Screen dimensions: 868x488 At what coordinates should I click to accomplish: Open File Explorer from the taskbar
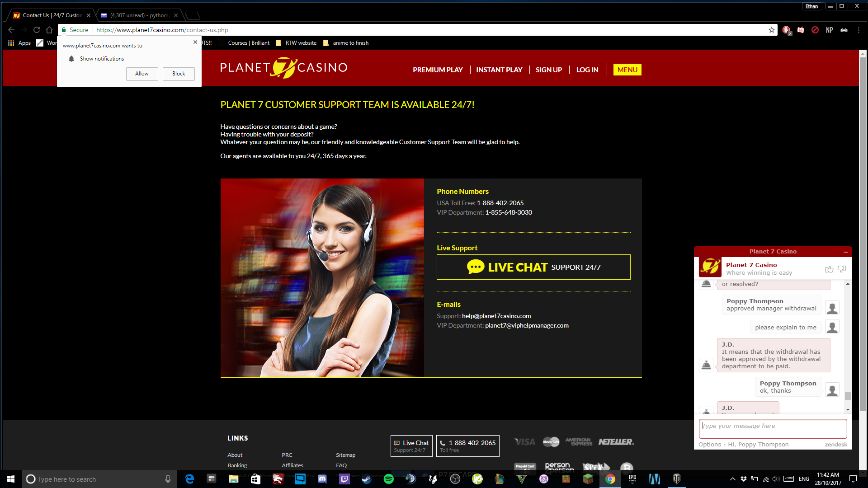[x=234, y=479]
